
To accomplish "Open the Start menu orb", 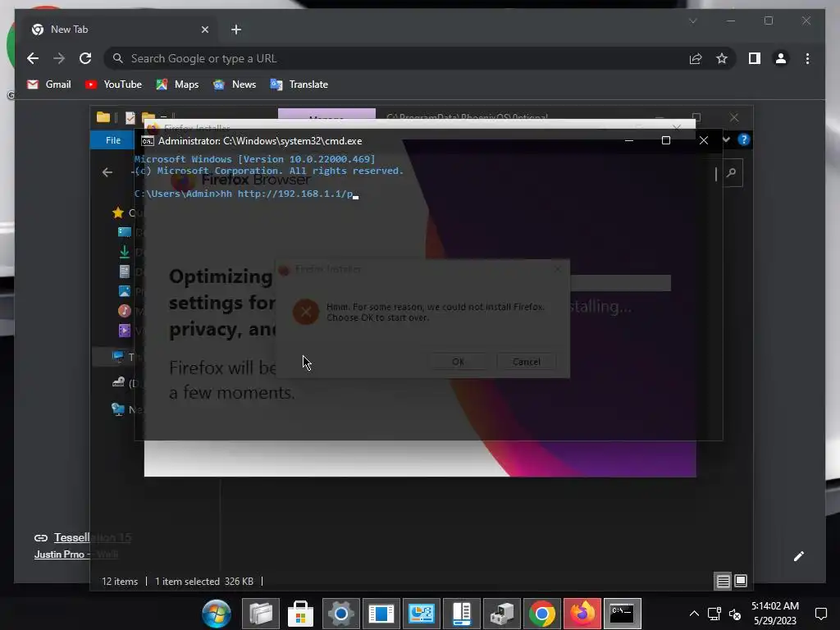I will 217,614.
